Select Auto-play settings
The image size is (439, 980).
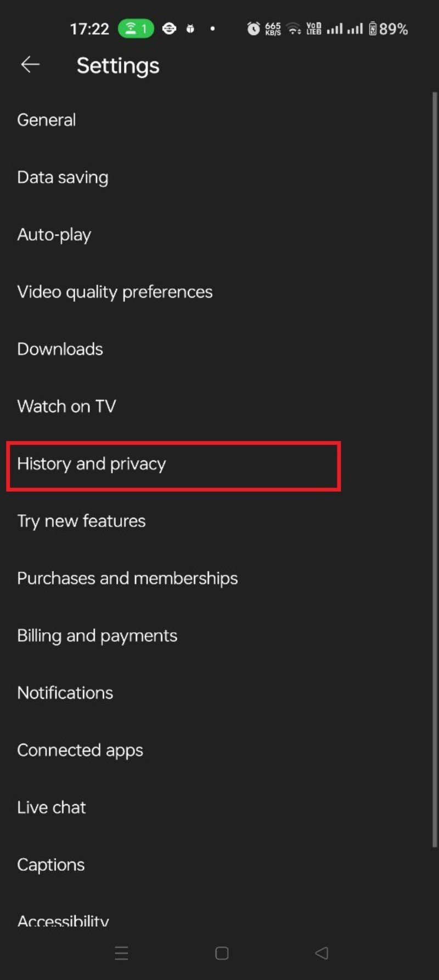coord(54,235)
